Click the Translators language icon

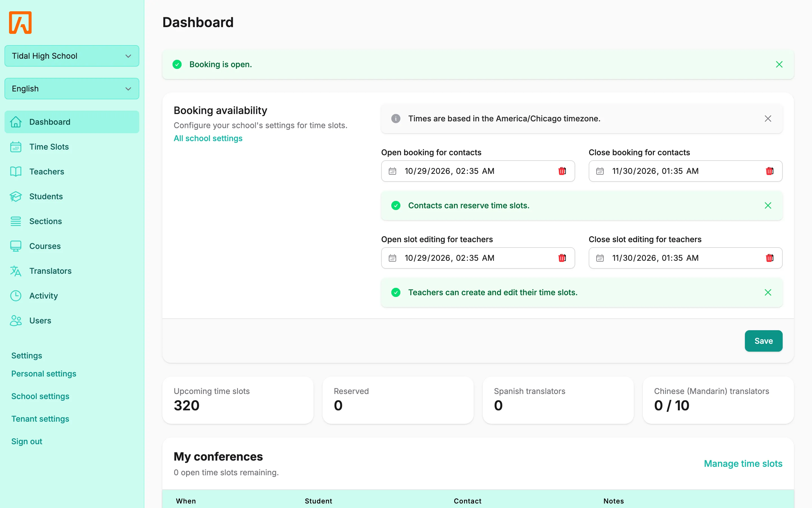pos(16,271)
